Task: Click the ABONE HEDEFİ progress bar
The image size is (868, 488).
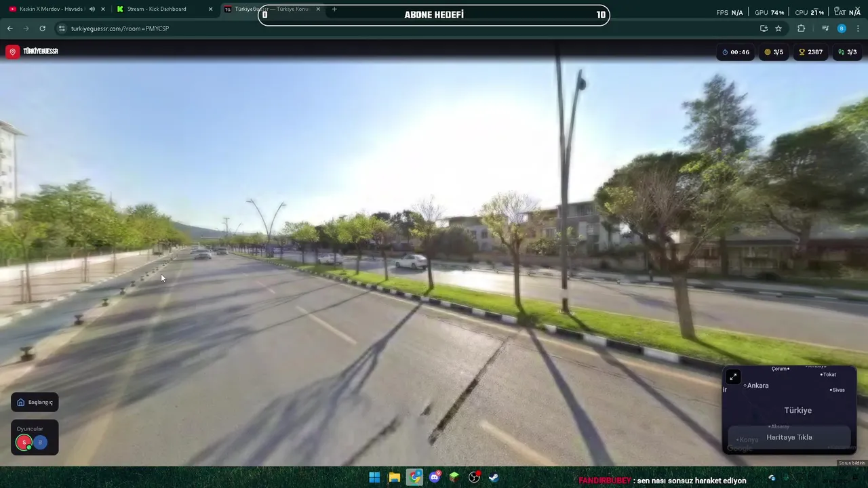Action: (x=434, y=15)
